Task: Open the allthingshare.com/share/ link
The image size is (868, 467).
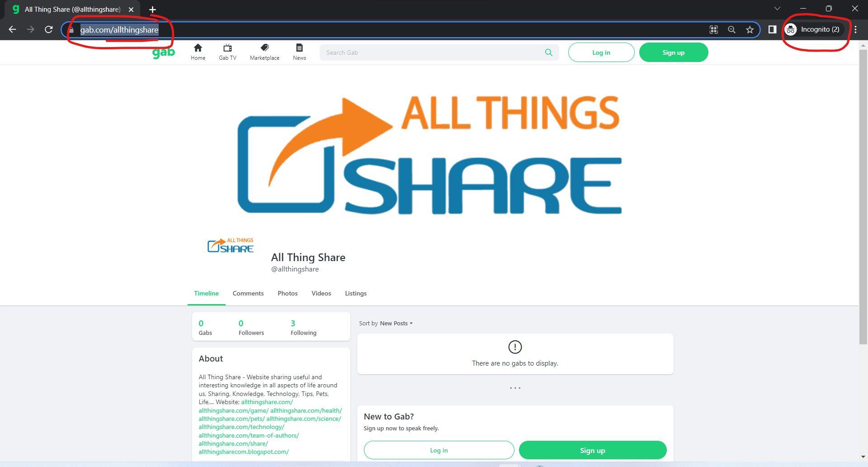Action: (233, 443)
